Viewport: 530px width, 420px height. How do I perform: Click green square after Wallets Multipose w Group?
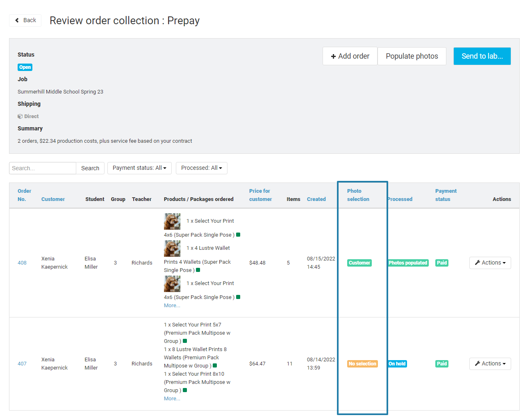[215, 365]
